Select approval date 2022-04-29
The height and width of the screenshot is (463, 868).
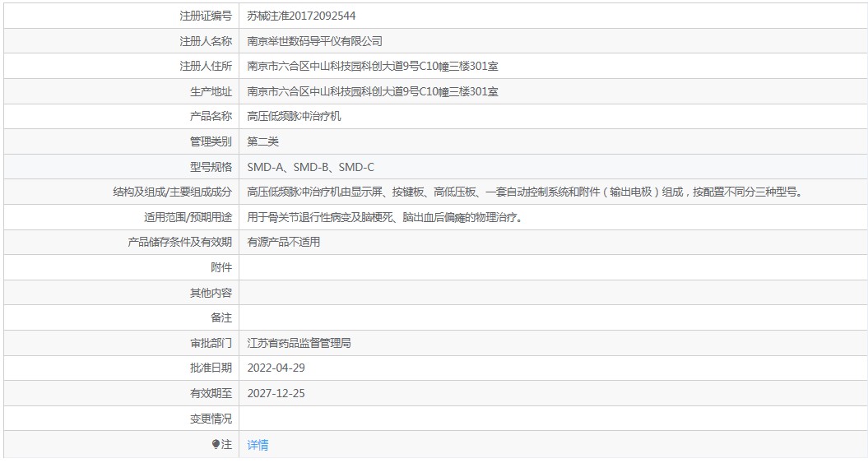[x=276, y=368]
